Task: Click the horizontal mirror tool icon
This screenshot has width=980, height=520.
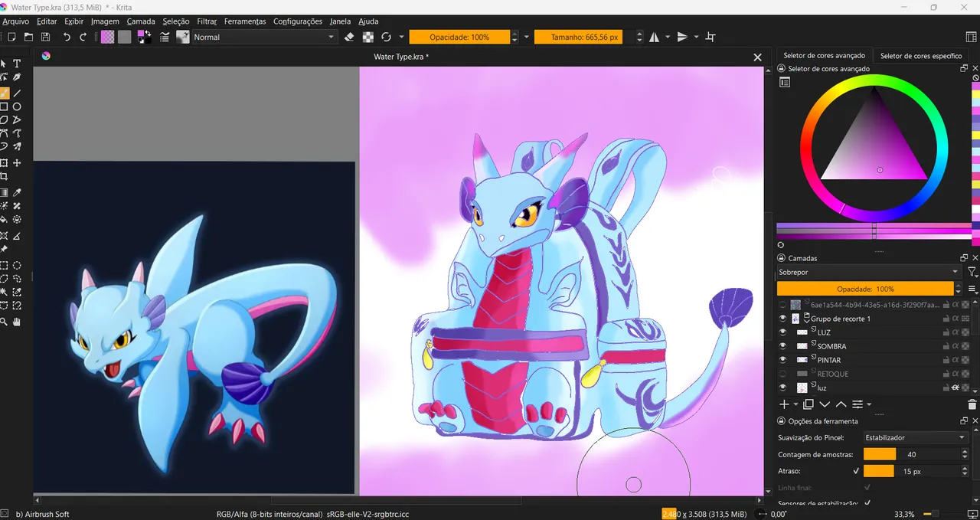Action: tap(655, 37)
